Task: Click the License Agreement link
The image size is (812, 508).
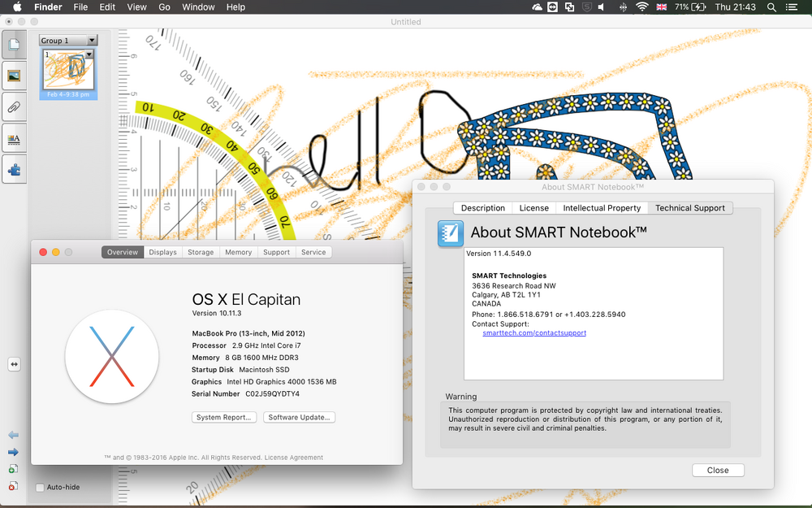Action: pyautogui.click(x=294, y=458)
